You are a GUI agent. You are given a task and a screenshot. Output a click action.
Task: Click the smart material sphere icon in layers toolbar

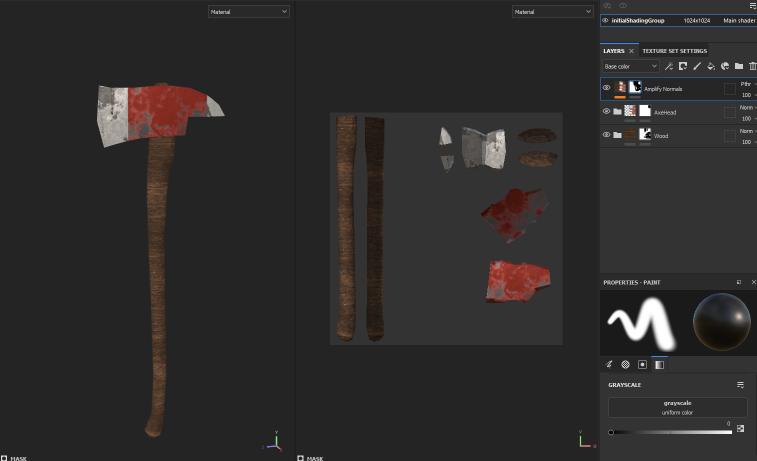[725, 66]
